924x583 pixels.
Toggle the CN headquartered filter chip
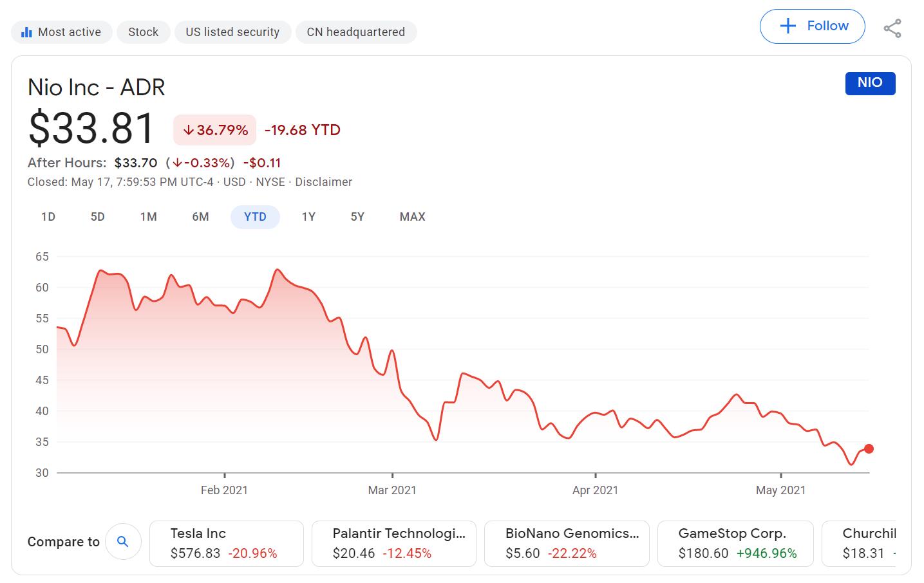tap(356, 32)
